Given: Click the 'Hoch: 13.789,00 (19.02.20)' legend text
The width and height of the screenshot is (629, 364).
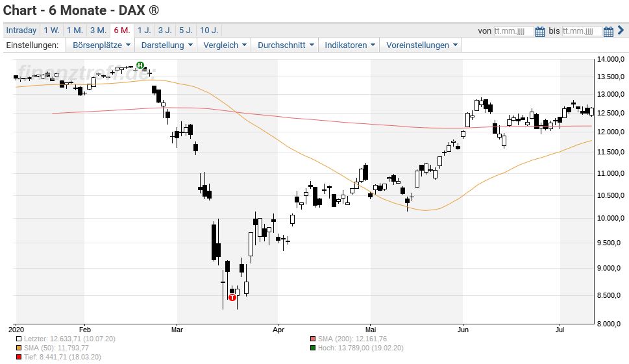Looking at the screenshot, I should 361,348.
